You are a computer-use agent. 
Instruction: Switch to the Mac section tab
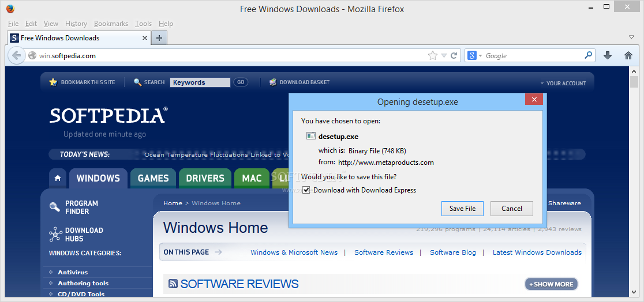click(x=252, y=179)
